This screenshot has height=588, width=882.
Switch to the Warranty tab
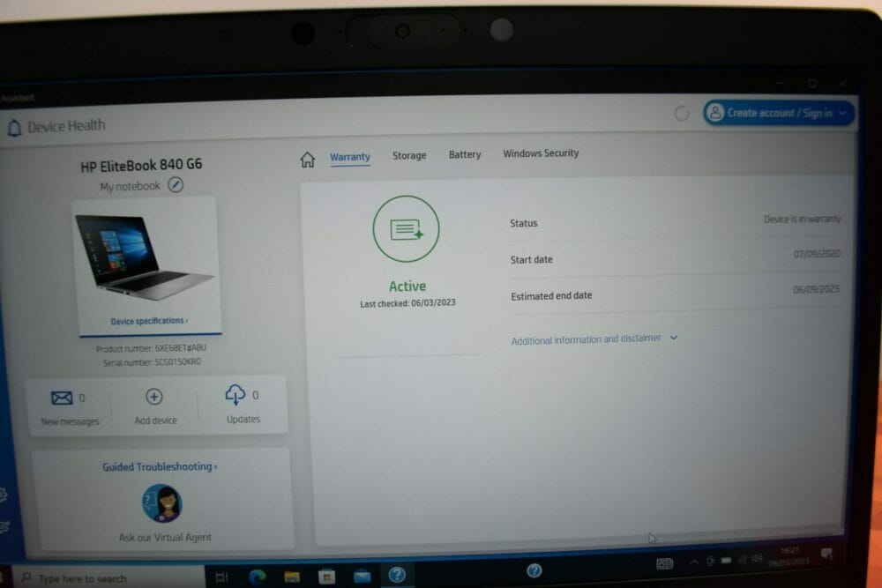pos(350,157)
